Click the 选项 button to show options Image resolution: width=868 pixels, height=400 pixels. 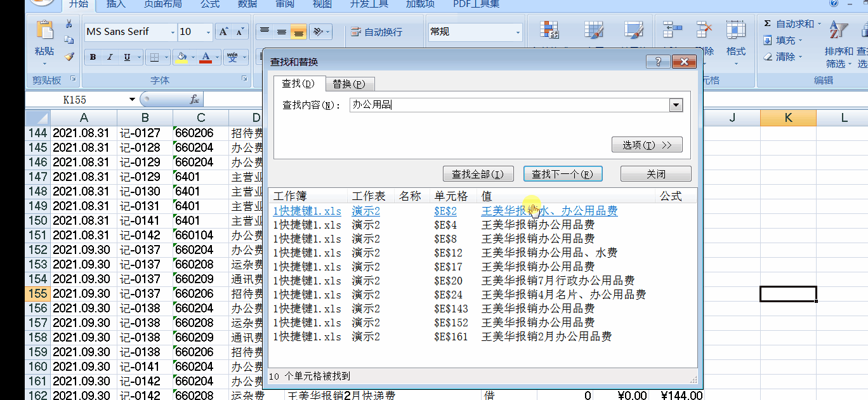point(647,145)
